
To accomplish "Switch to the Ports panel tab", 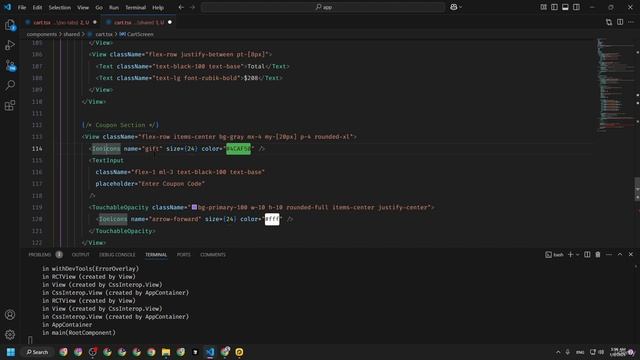I will tap(183, 254).
